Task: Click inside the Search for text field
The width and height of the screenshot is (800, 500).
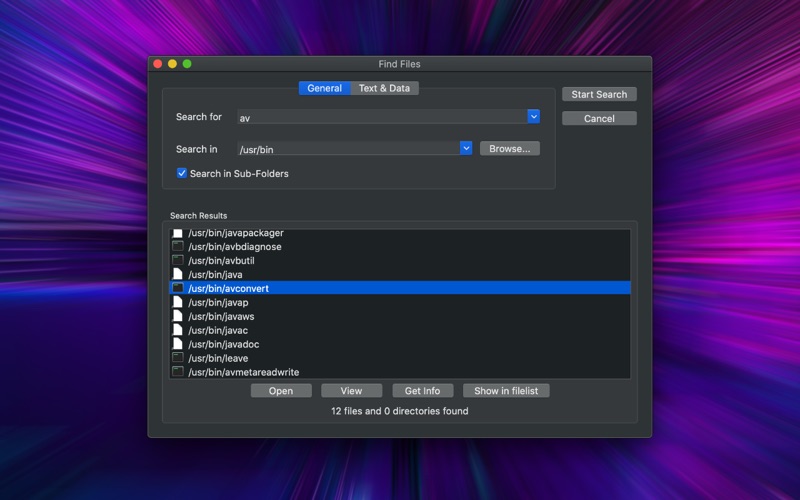Action: tap(382, 117)
